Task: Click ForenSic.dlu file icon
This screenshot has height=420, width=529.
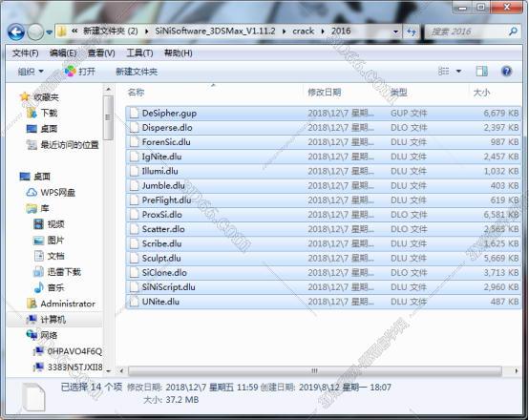Action: (x=135, y=142)
